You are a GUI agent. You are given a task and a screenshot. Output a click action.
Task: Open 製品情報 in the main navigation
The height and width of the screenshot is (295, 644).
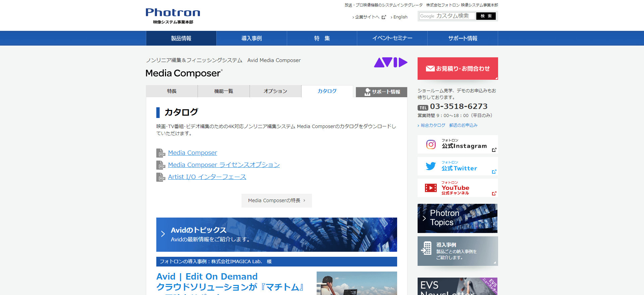[181, 38]
